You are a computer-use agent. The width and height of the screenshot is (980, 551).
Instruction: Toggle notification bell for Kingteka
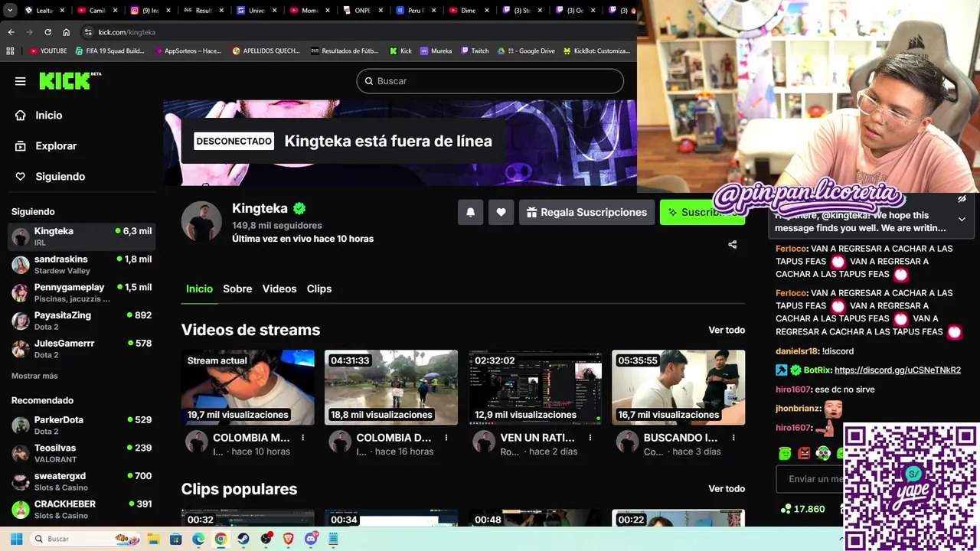(470, 212)
